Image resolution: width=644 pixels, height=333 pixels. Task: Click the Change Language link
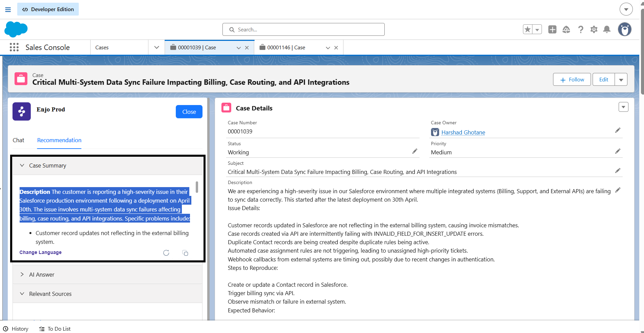[x=41, y=252]
